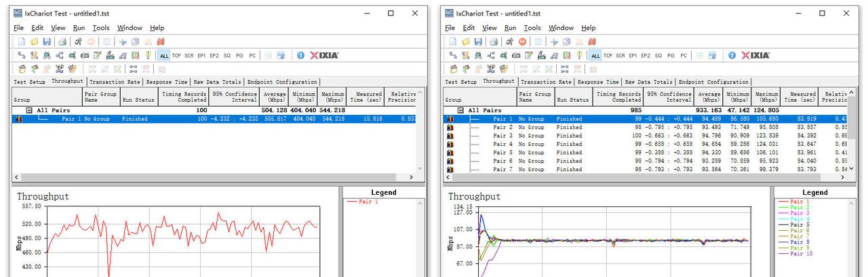Open the Run menu in left window
The width and height of the screenshot is (868, 277).
point(79,28)
